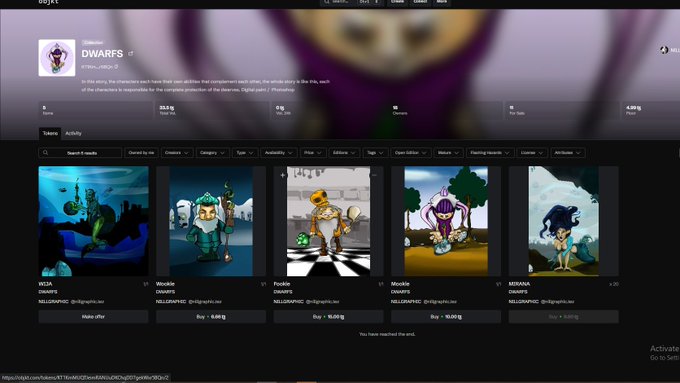The image size is (680, 383).
Task: Click DWARFS collection link under WIJA
Action: click(48, 292)
